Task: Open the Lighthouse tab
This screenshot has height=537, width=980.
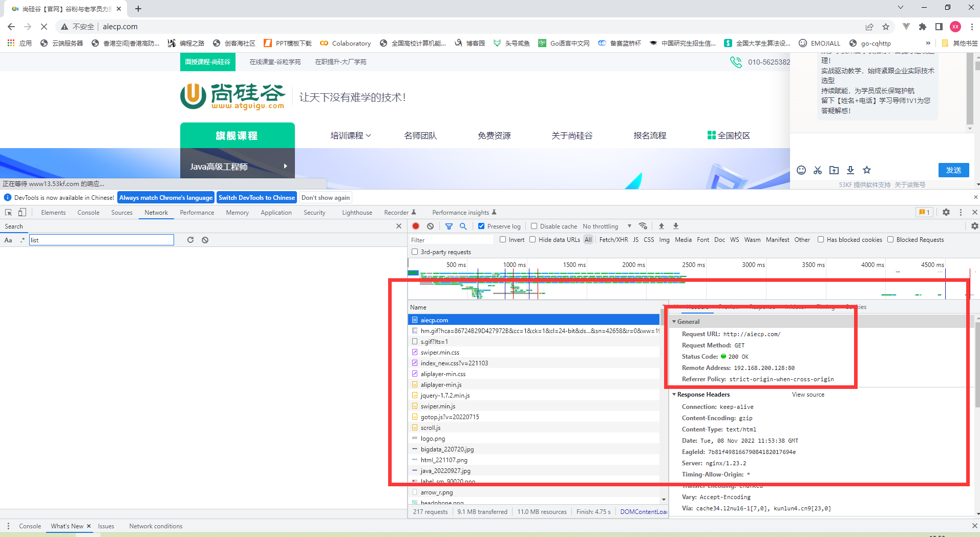Action: [x=357, y=212]
